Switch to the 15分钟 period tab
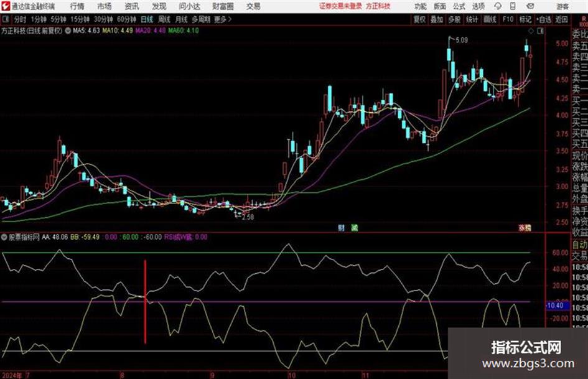Viewport: 588px width, 379px height. coord(80,19)
